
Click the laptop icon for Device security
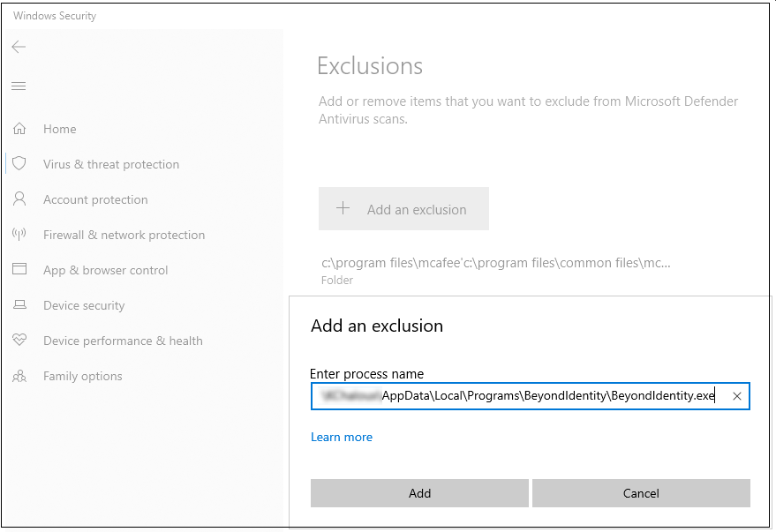point(19,305)
